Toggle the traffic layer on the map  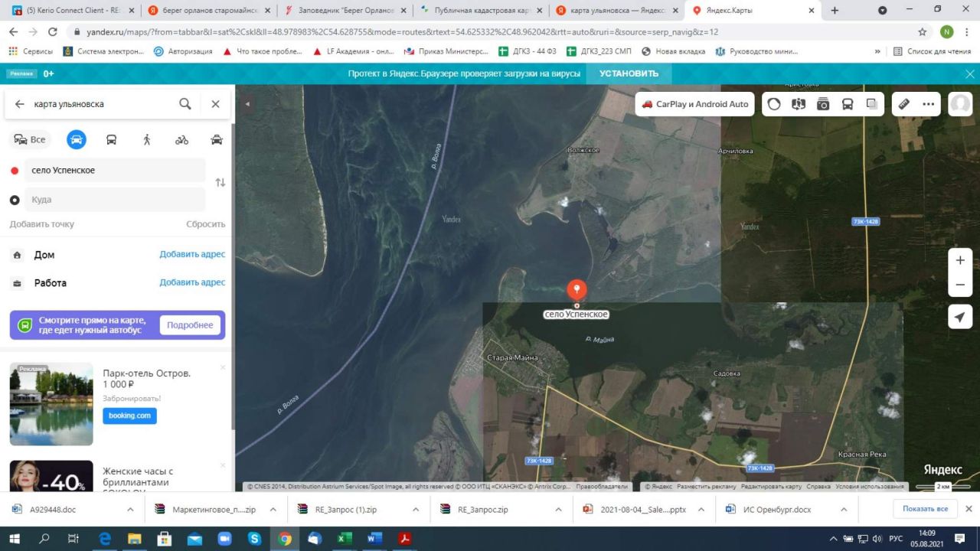point(774,104)
